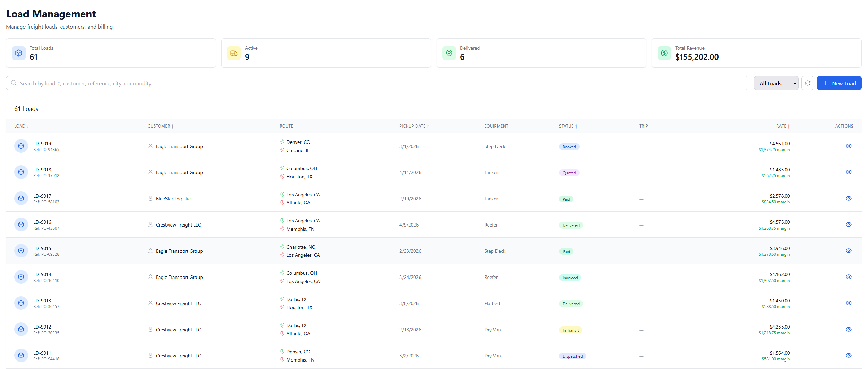868x369 pixels.
Task: Click the destination pin for Chicago, IL
Action: 282,150
